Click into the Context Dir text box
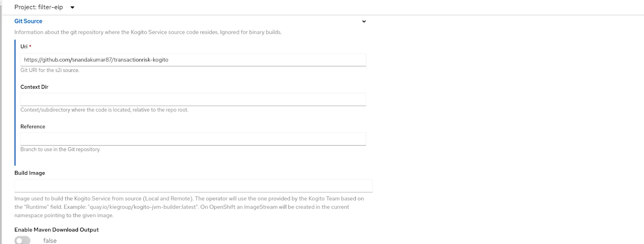The width and height of the screenshot is (644, 244). 193,99
